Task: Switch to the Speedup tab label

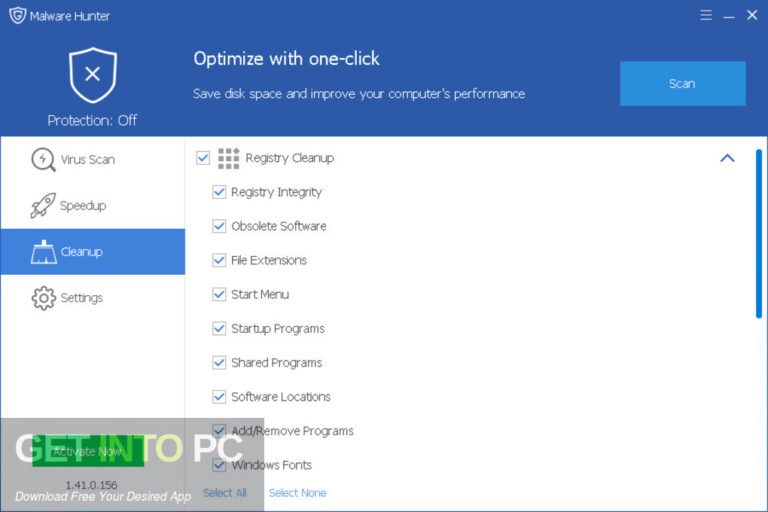Action: (83, 206)
